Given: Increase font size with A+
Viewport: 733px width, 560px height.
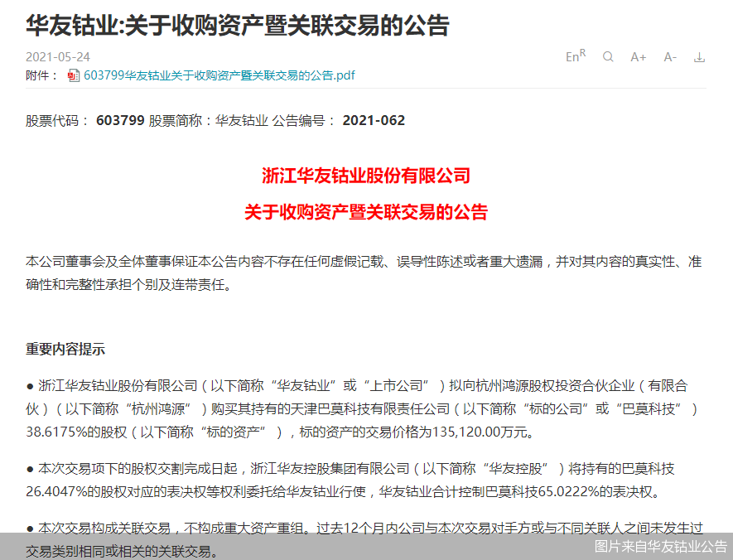Looking at the screenshot, I should [x=638, y=57].
